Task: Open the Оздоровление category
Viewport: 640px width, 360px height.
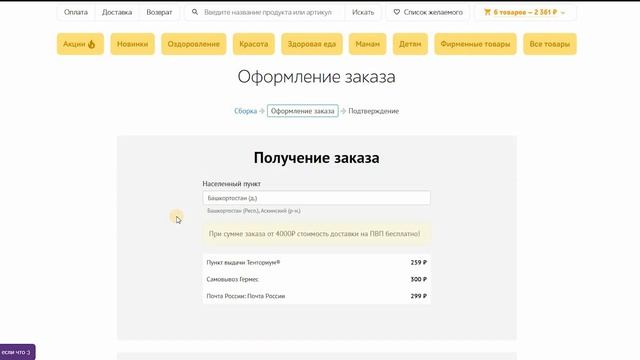Action: click(x=194, y=44)
